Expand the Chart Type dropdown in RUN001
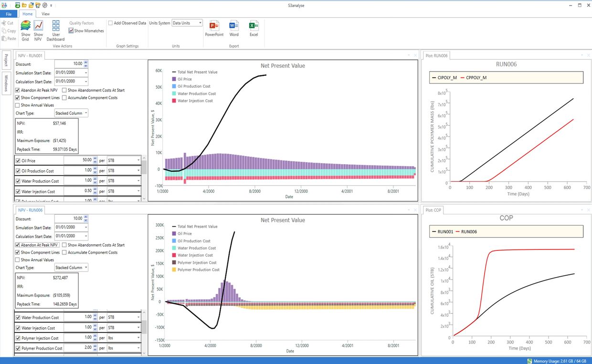Viewport: 592px width, 364px height. [x=71, y=114]
